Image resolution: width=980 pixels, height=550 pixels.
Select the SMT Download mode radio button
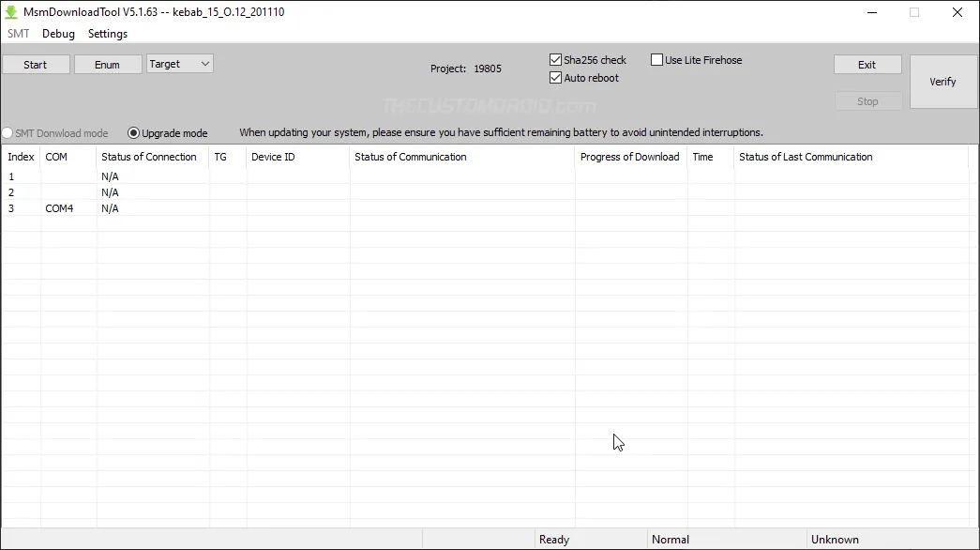[7, 132]
